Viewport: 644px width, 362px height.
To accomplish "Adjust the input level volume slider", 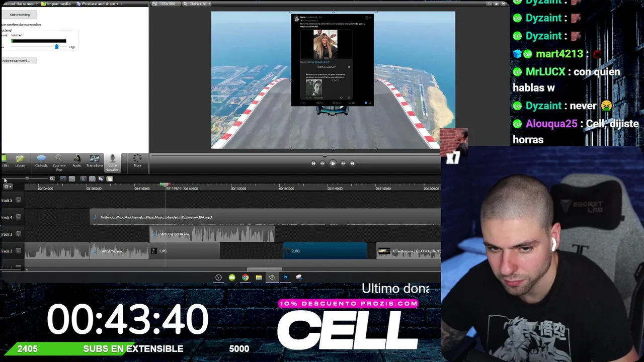I will (x=56, y=47).
